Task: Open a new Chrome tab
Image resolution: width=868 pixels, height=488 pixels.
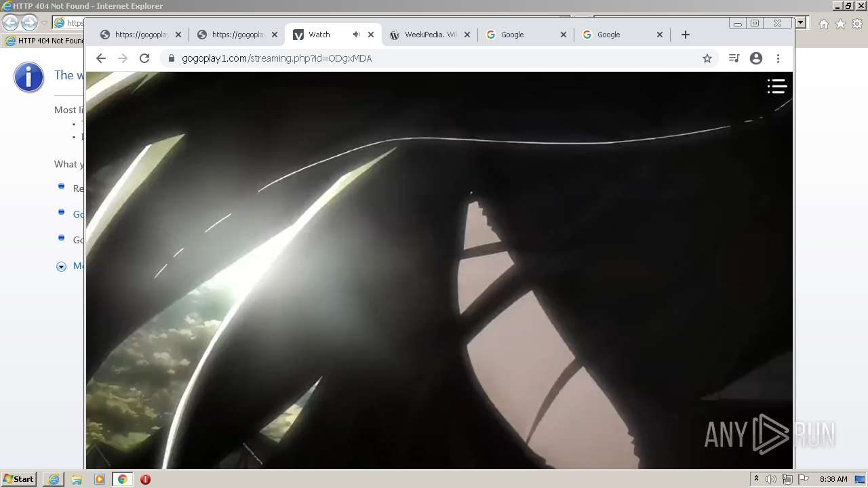Action: pyautogui.click(x=686, y=35)
